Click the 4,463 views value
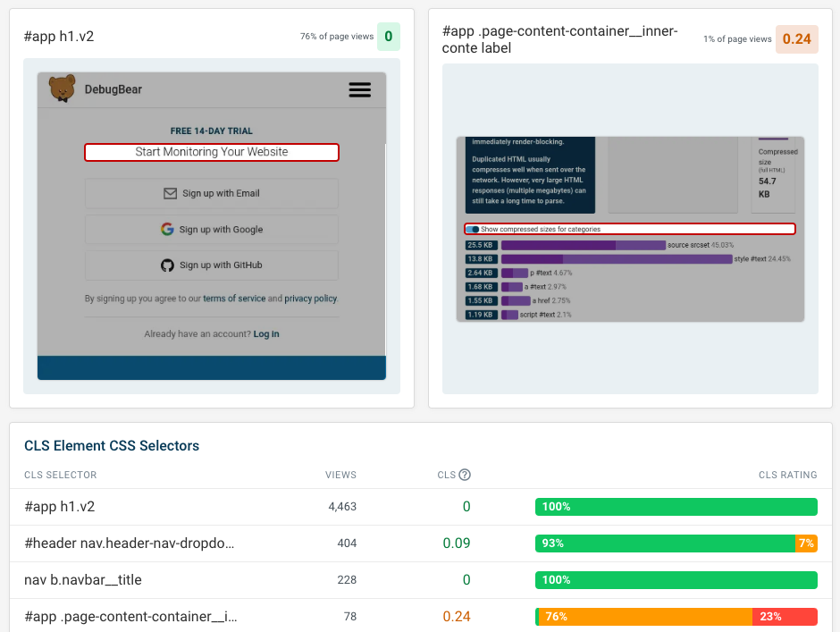Image resolution: width=840 pixels, height=632 pixels. pos(342,507)
